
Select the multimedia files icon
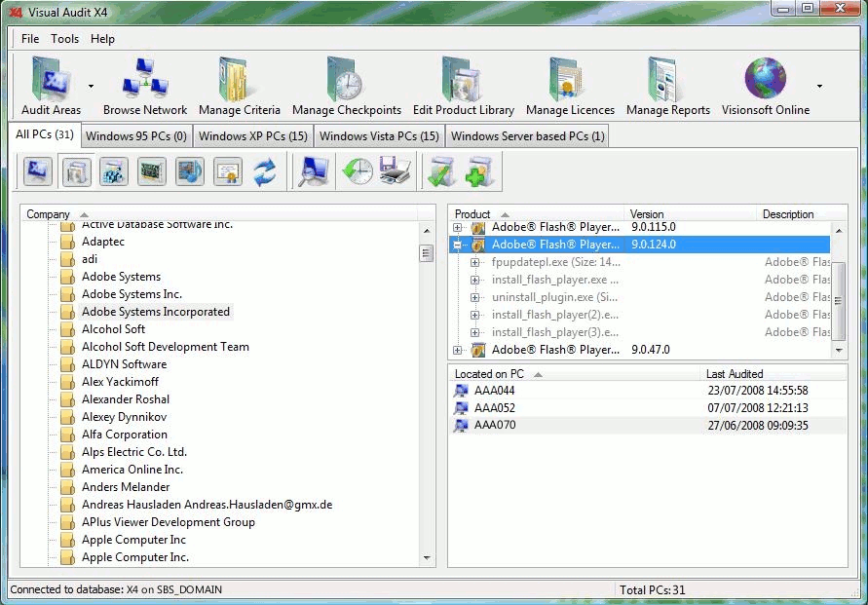point(189,171)
